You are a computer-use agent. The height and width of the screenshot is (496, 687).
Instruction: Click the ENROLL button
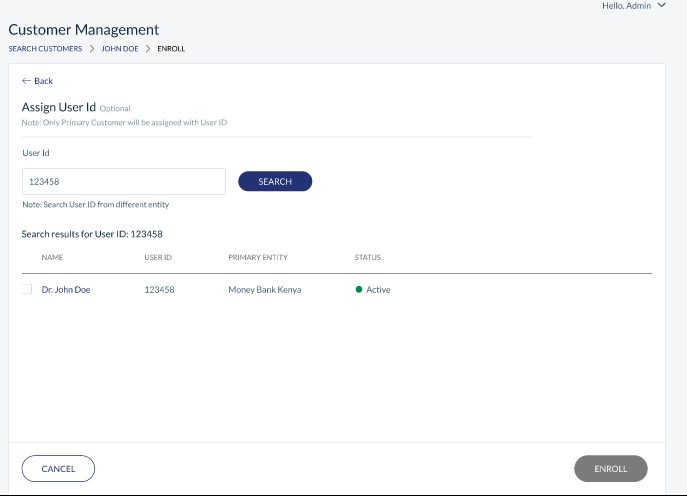coord(611,468)
